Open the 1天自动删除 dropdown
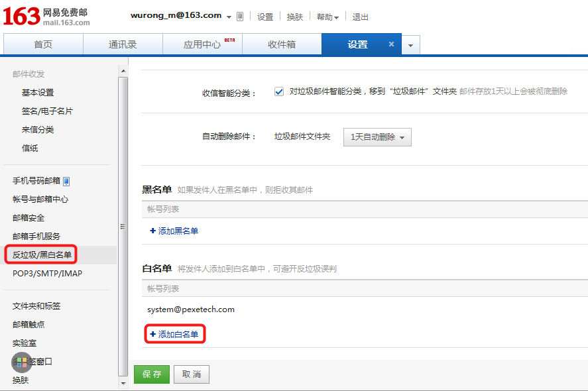Screen dimensions: 588x391 tap(378, 137)
